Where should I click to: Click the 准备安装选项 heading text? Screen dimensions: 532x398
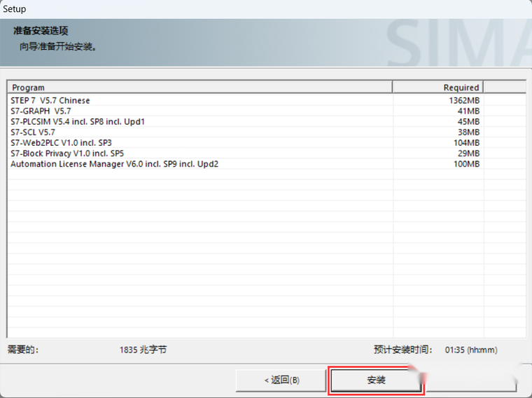(41, 32)
